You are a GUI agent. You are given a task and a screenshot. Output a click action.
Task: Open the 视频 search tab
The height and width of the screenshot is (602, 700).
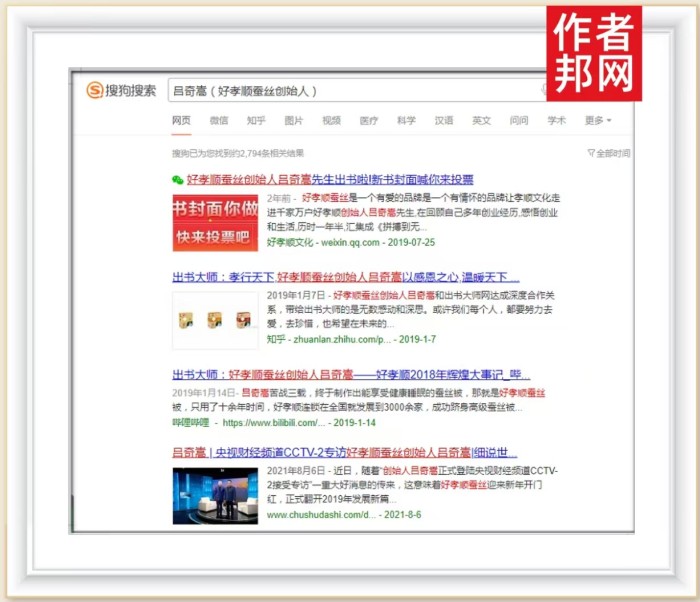(x=331, y=121)
